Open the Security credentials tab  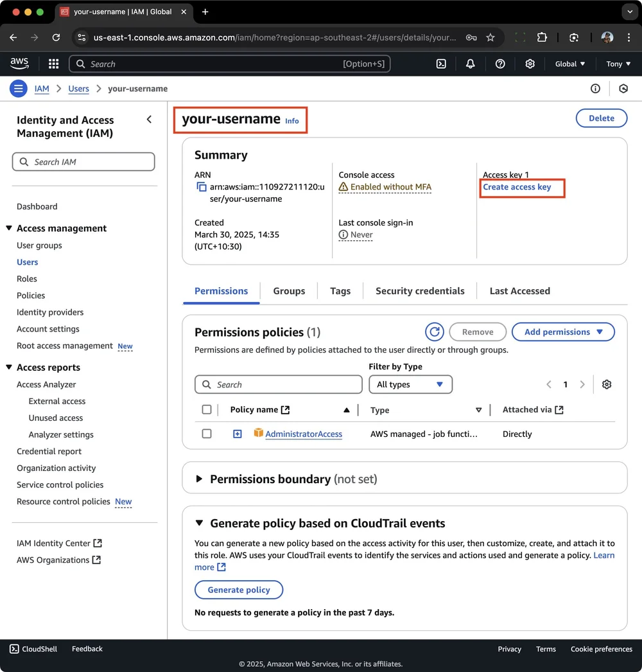(420, 291)
